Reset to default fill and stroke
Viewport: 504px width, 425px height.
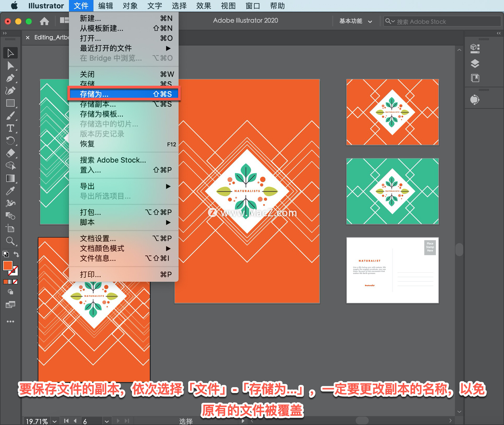coord(6,254)
